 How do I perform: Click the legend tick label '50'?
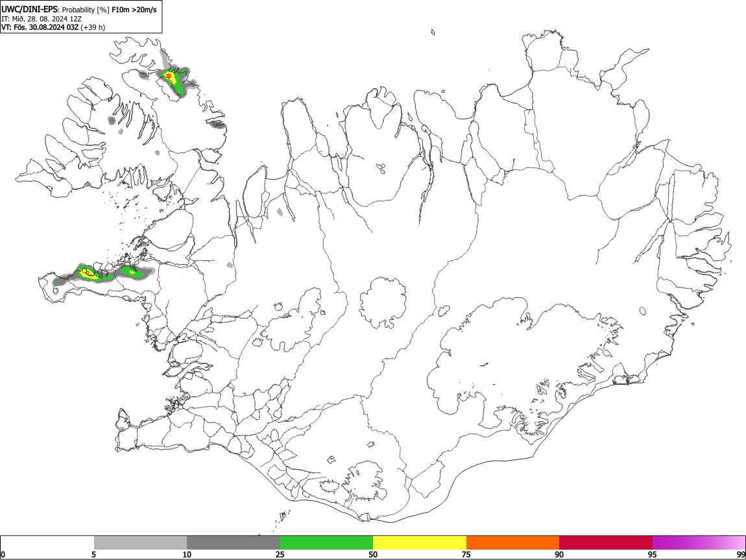pos(373,554)
